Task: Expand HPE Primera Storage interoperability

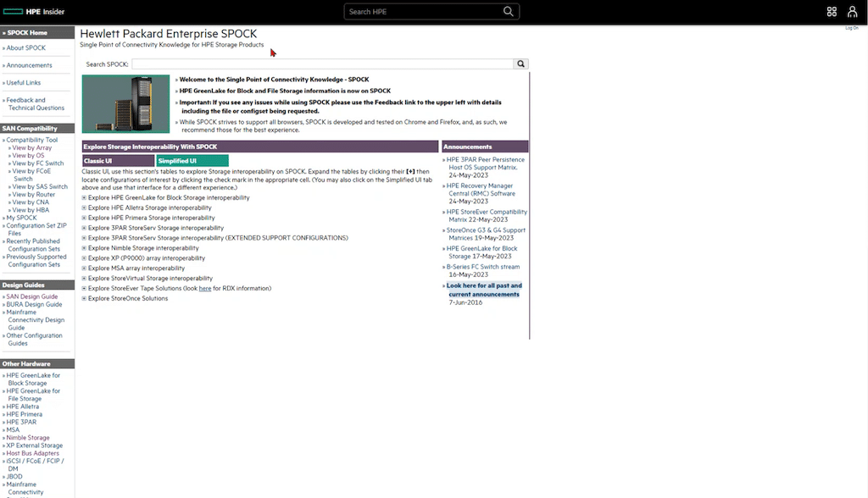Action: coord(84,218)
